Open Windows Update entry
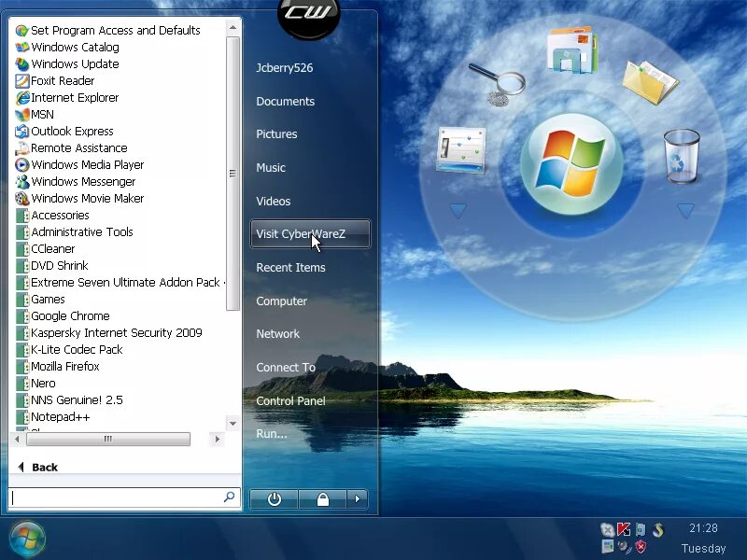The image size is (747, 560). coord(67,63)
